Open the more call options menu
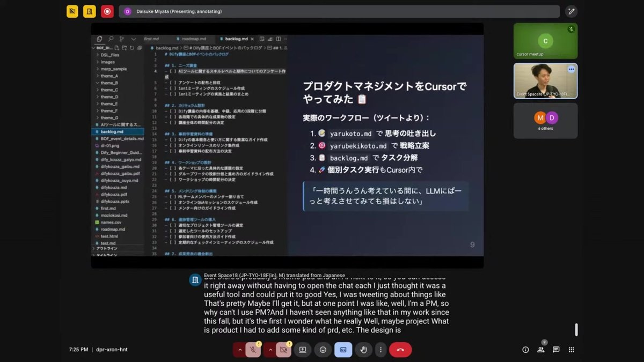Image resolution: width=644 pixels, height=362 pixels. [x=381, y=350]
